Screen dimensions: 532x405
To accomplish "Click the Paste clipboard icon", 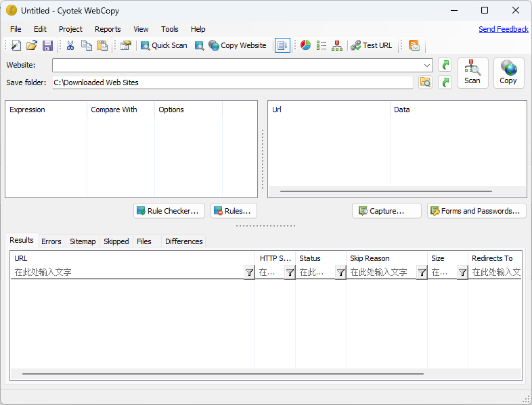I will pyautogui.click(x=102, y=45).
